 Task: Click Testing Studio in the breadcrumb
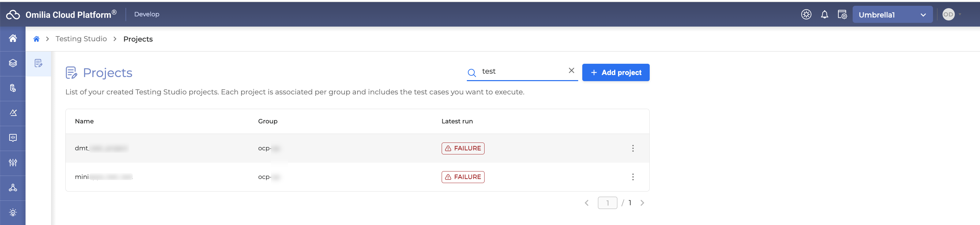81,39
